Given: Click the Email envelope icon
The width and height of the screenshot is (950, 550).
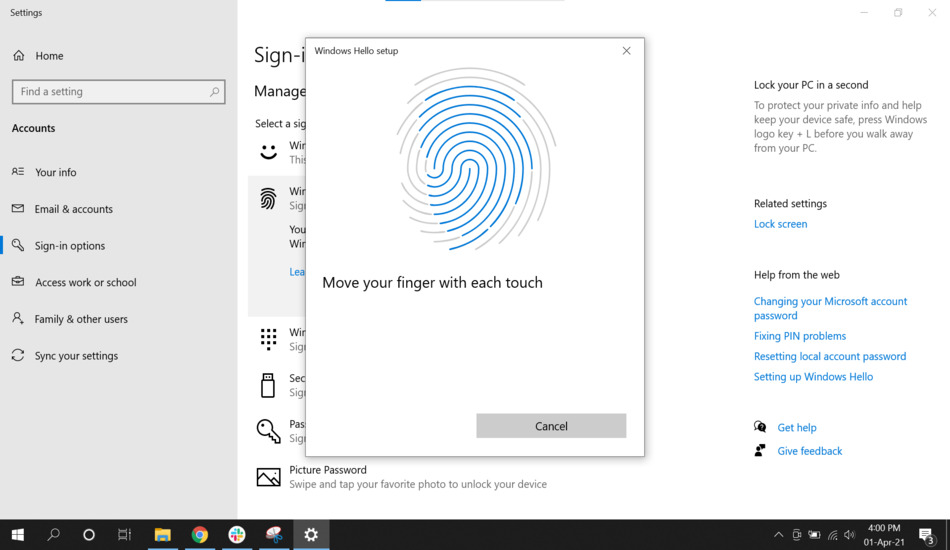Looking at the screenshot, I should pos(18,208).
